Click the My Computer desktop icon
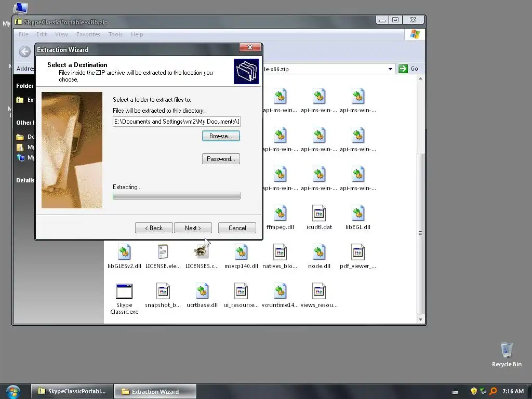 point(19,7)
